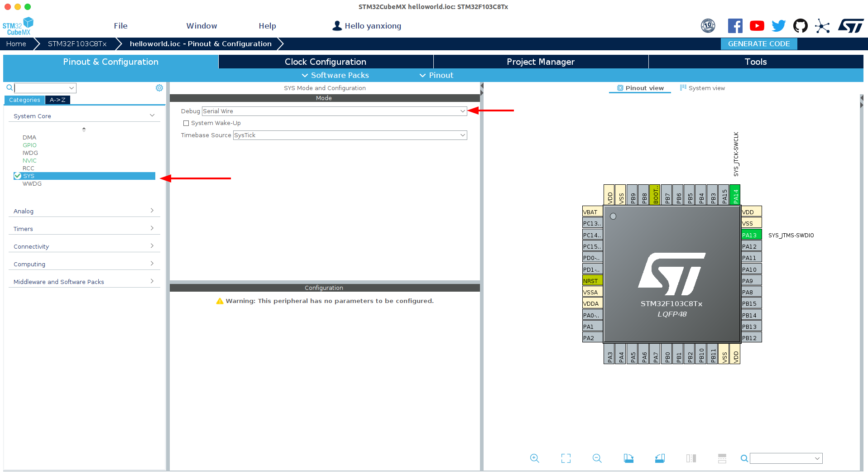Select DMA in System Core
This screenshot has height=476, width=868.
pyautogui.click(x=29, y=137)
